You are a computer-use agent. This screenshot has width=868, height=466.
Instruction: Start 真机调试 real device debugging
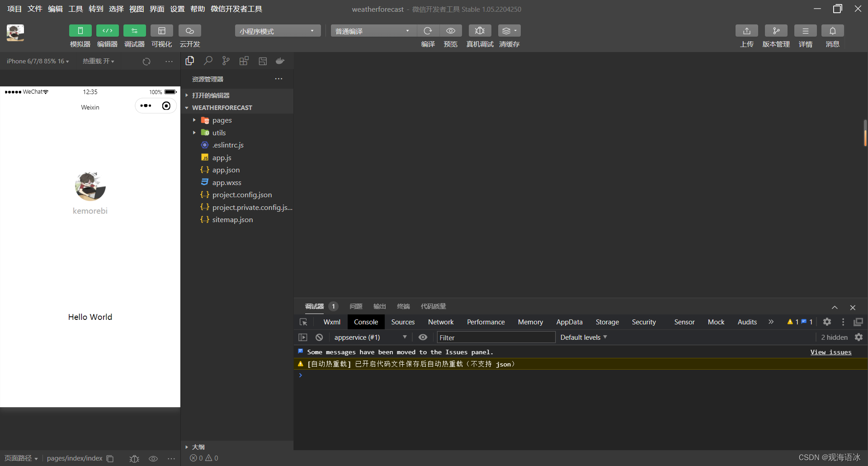coord(480,31)
